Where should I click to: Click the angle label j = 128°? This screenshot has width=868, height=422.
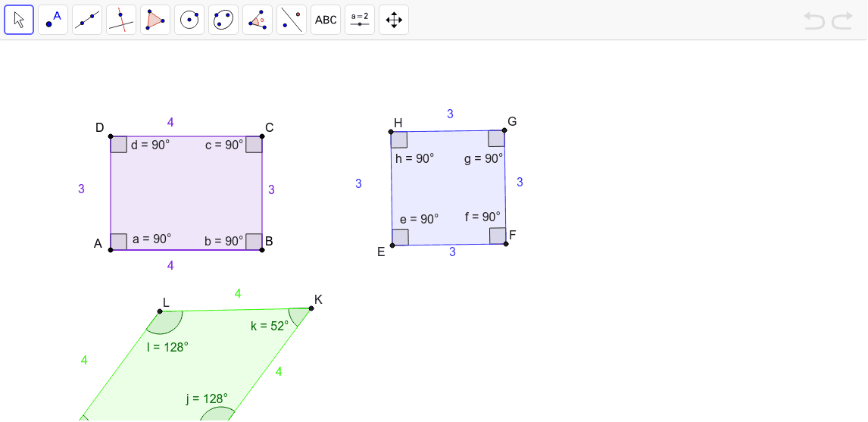click(207, 399)
